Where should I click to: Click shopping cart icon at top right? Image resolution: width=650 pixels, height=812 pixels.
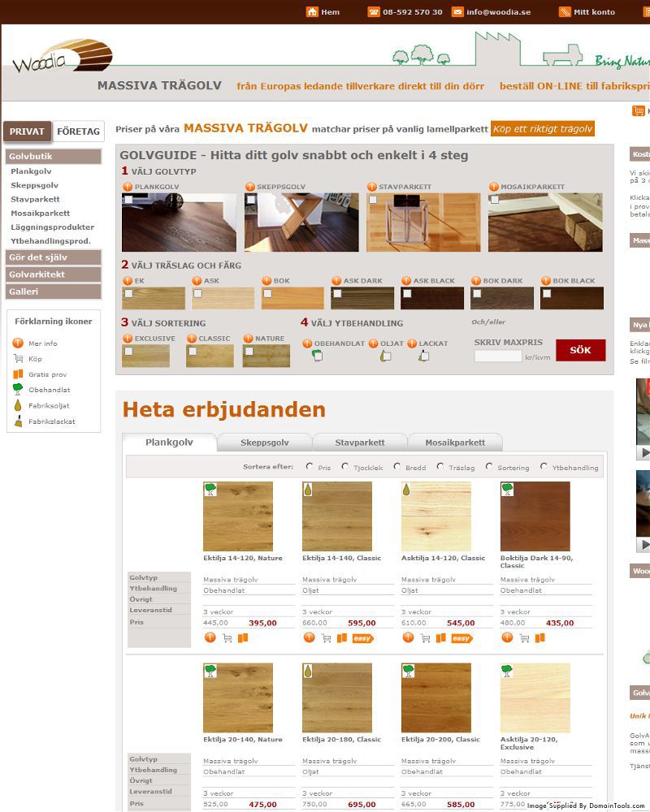point(639,110)
